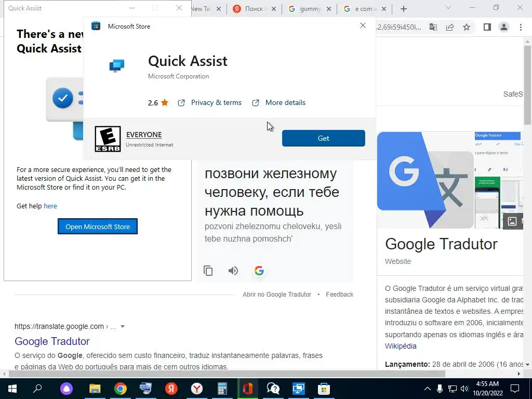Screen dimensions: 532x399
Task: Click the Quick Assist app icon in Store
Action: 117,66
